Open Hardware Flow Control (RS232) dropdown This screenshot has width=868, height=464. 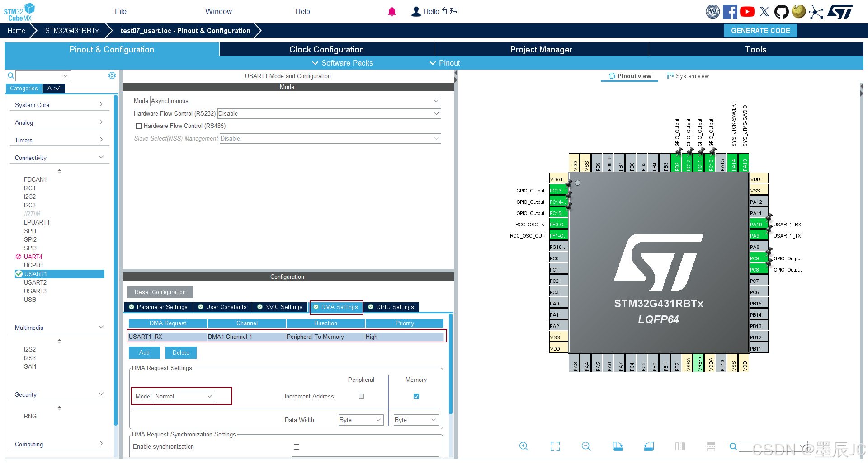click(329, 113)
